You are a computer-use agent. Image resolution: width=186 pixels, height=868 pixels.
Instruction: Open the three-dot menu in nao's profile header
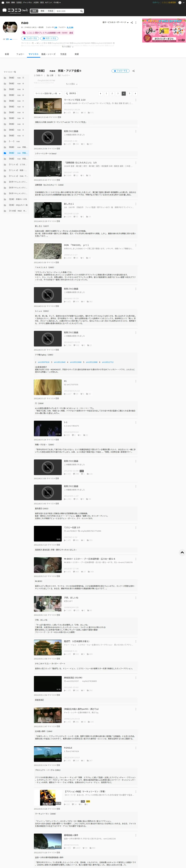pos(136,23)
